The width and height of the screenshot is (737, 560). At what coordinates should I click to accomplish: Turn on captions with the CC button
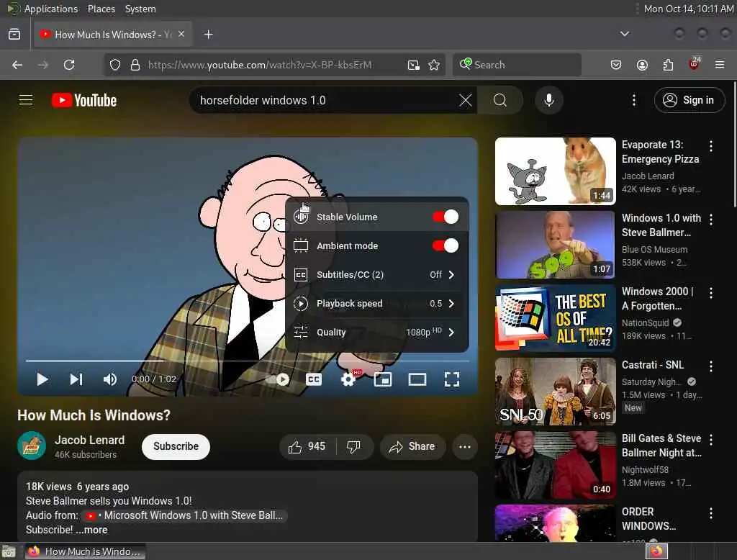coord(314,379)
